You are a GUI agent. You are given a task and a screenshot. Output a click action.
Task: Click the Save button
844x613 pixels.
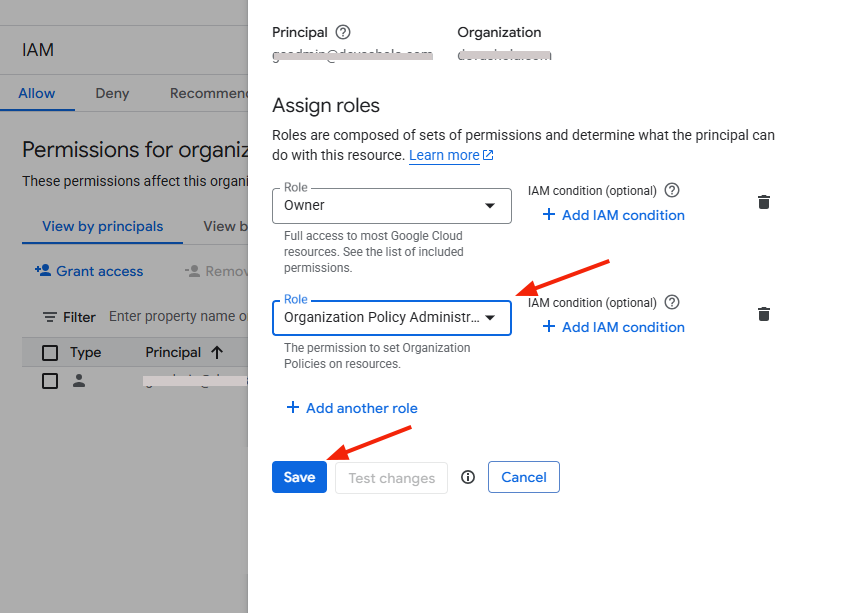tap(299, 477)
